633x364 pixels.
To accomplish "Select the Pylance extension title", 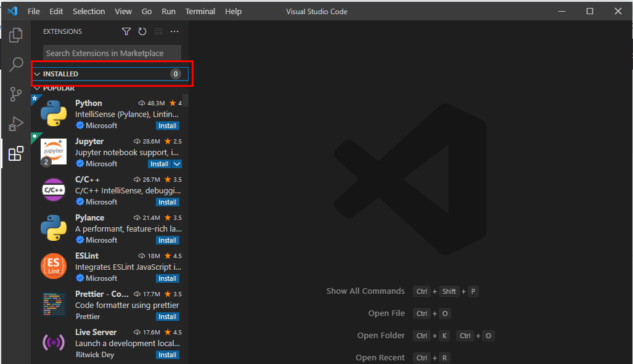I will point(89,217).
